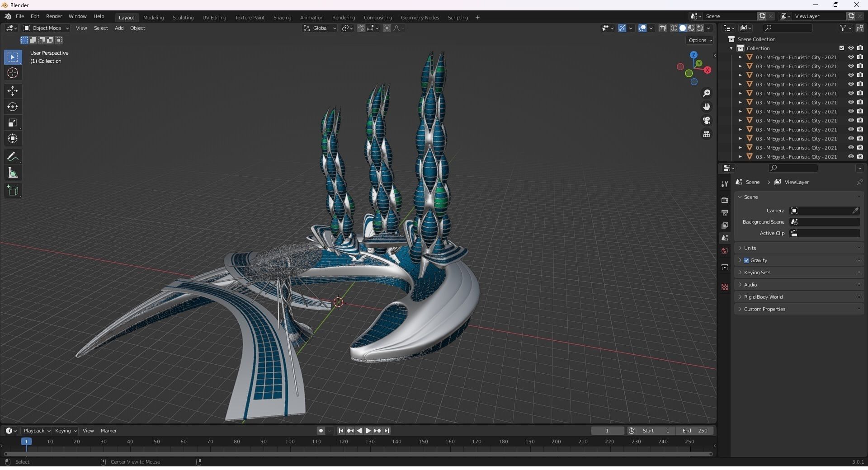Viewport: 868px width, 470px height.
Task: Hide the first Futuristic City object
Action: point(851,57)
